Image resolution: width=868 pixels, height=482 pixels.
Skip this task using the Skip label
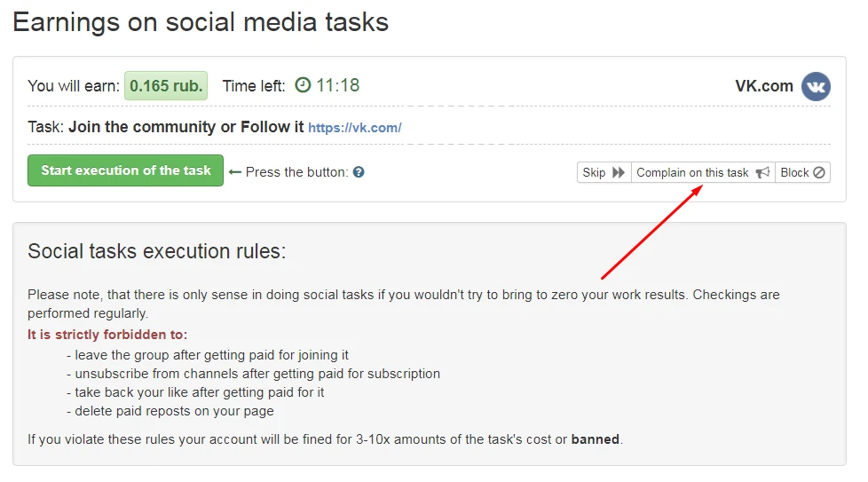(x=594, y=172)
